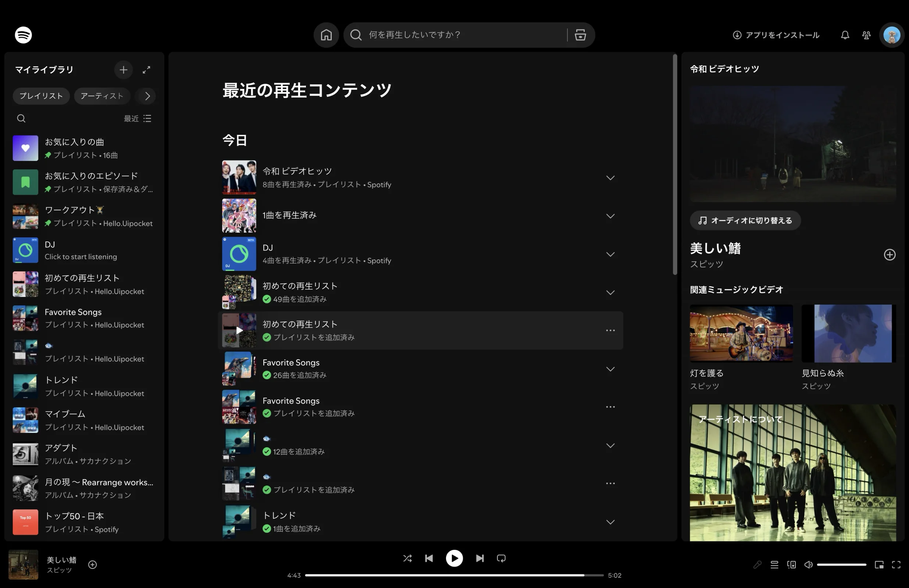The height and width of the screenshot is (588, 909).
Task: Seek within the playback progress bar
Action: coord(454,576)
